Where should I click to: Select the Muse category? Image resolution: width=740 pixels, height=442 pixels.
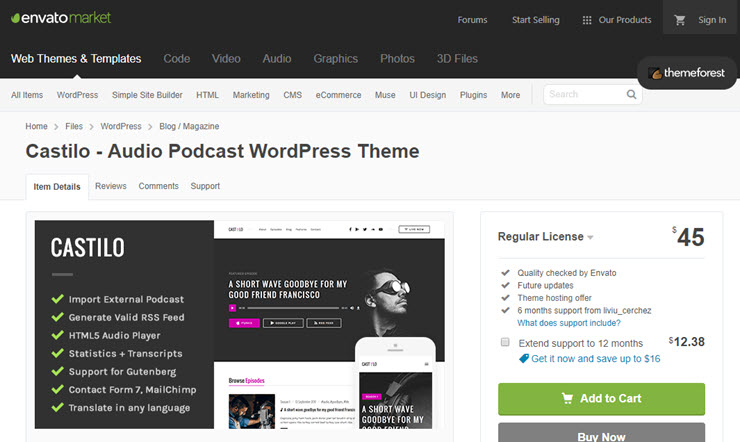[385, 95]
